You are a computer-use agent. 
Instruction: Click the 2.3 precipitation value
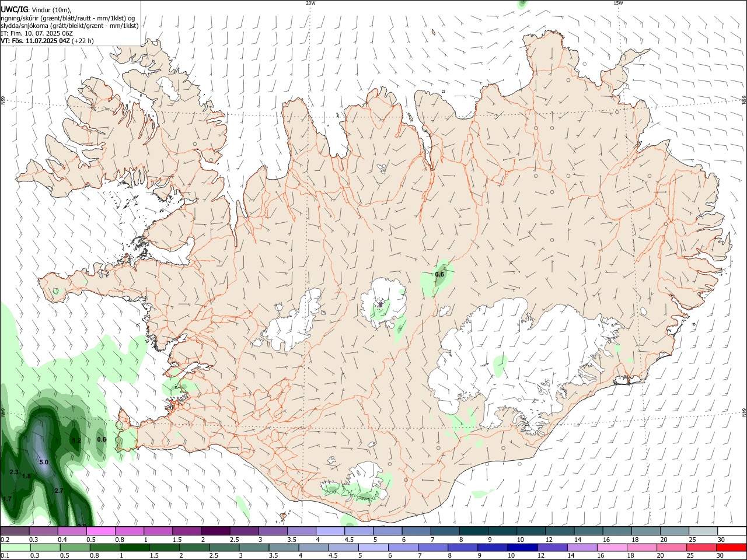(x=14, y=472)
